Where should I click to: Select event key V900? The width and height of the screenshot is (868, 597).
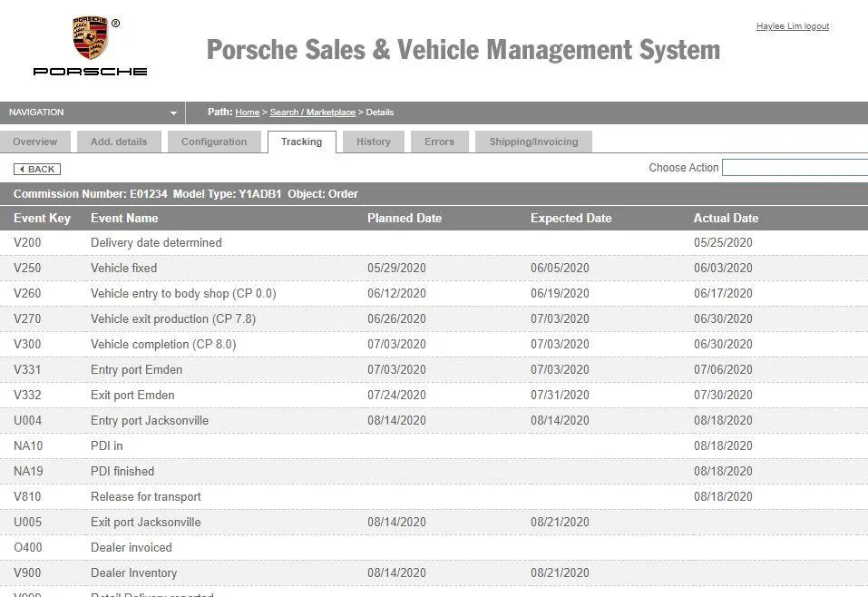click(x=28, y=573)
